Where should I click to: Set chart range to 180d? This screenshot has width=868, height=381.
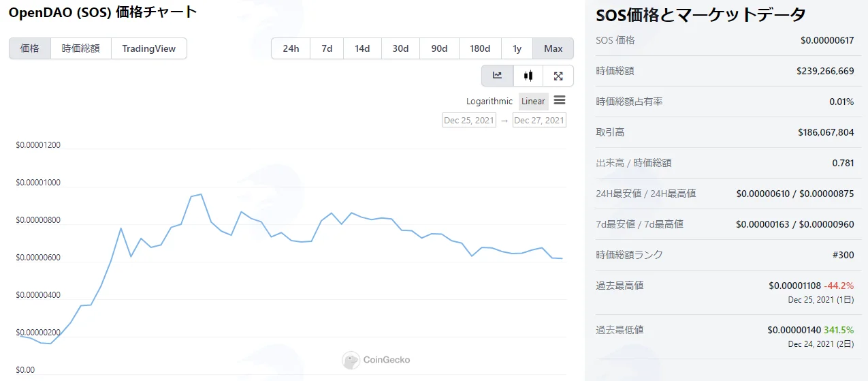(x=480, y=48)
